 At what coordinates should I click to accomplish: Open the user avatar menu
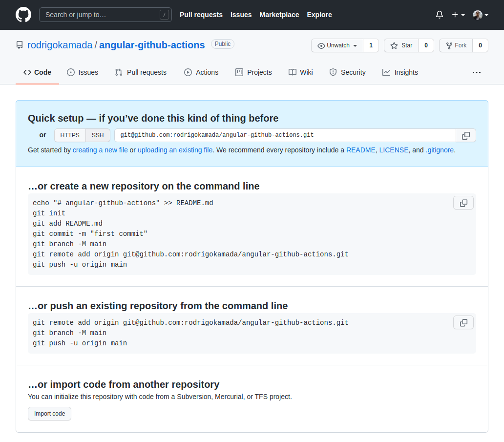pos(480,15)
